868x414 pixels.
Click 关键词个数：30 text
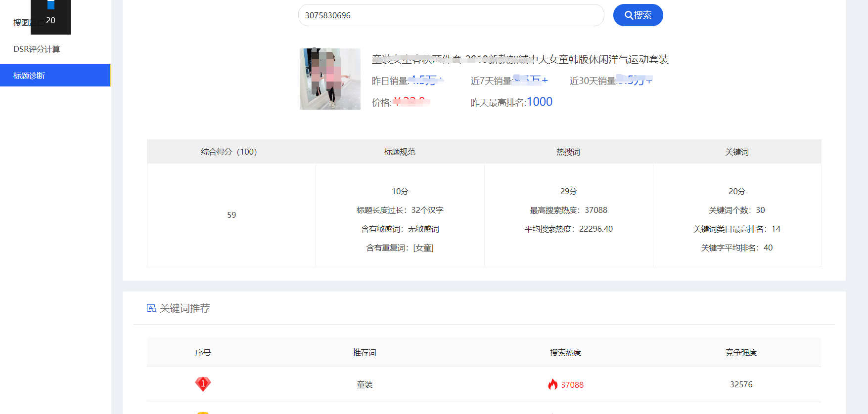[737, 210]
